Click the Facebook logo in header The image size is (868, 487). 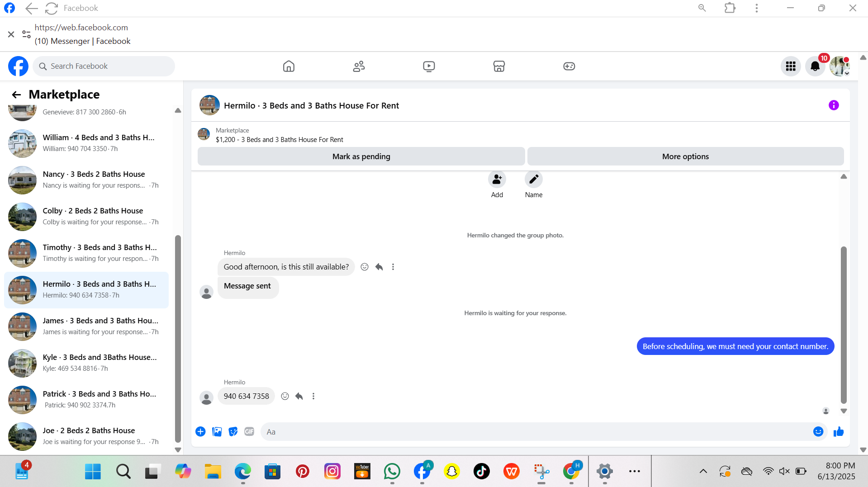tap(18, 66)
